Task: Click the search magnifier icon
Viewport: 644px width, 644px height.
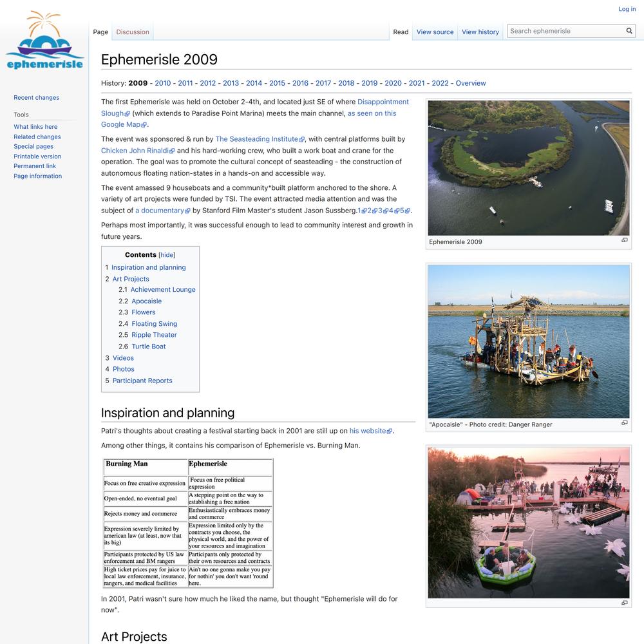Action: [x=629, y=31]
